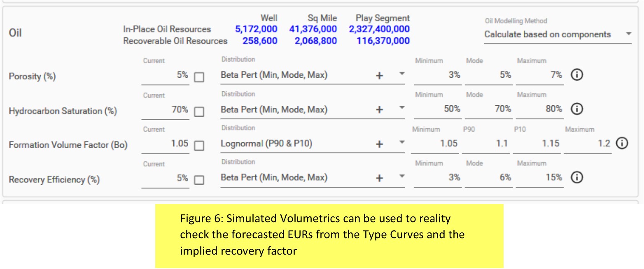This screenshot has height=269, width=644.
Task: Select Hydrocarbon Saturation Minimum 50% field
Action: tap(437, 109)
